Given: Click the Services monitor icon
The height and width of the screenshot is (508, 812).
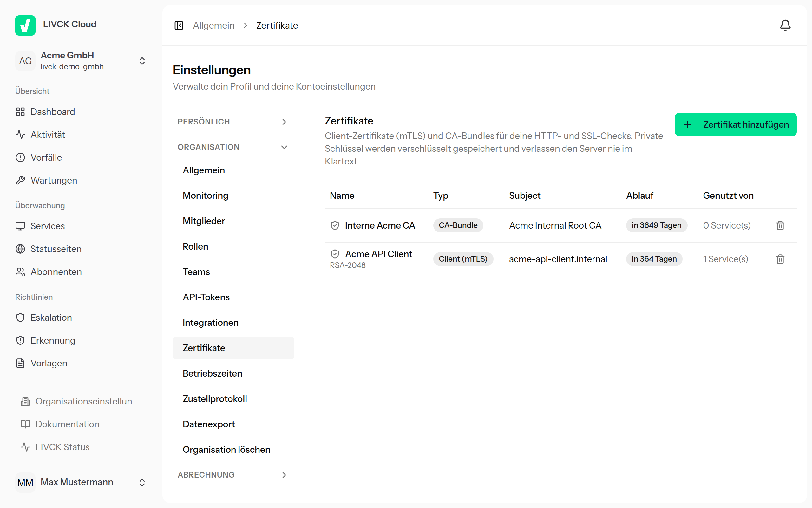Looking at the screenshot, I should tap(20, 226).
